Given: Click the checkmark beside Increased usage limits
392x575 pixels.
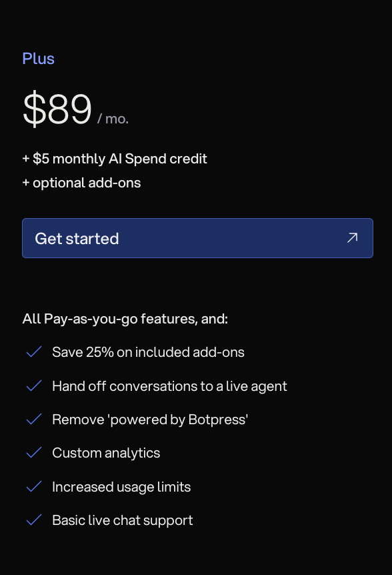Looking at the screenshot, I should (x=34, y=487).
